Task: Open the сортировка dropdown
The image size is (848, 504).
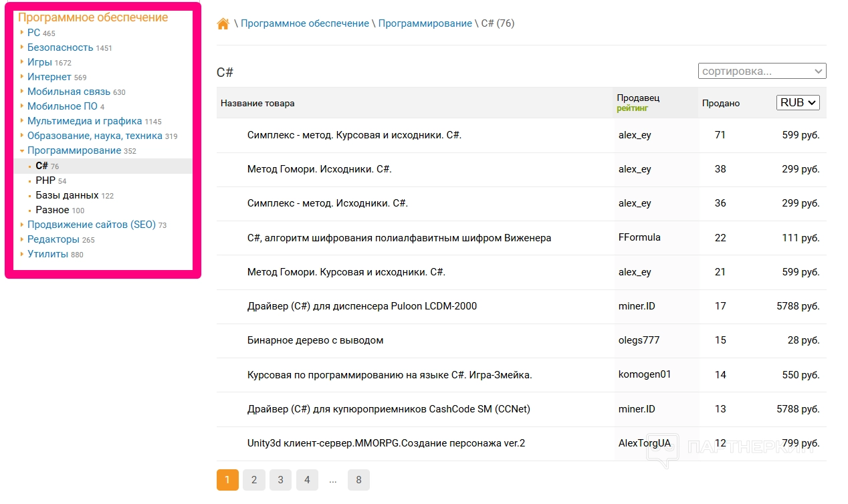Action: 762,71
